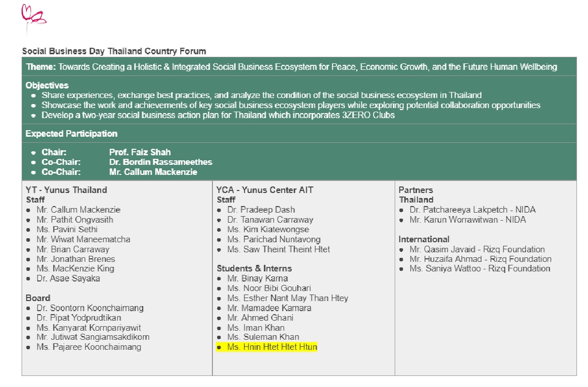This screenshot has height=387, width=588.
Task: Click Ms. Pajaree Koonchaimang board entry
Action: 88,347
